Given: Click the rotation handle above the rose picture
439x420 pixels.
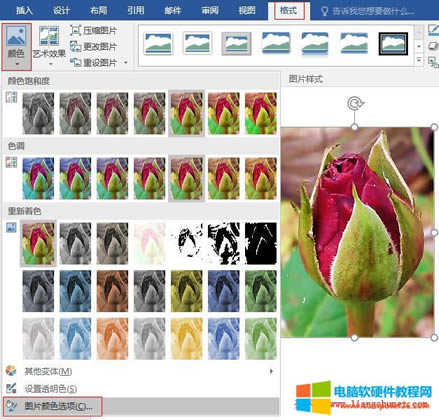Looking at the screenshot, I should tap(355, 103).
